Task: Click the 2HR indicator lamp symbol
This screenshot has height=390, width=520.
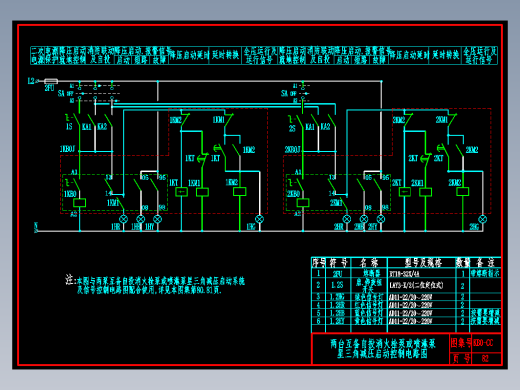Action: click(x=347, y=219)
